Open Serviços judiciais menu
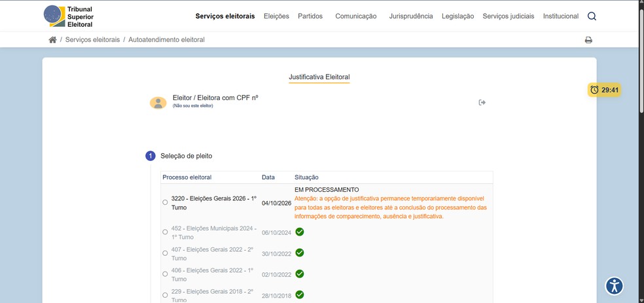This screenshot has height=303, width=644. (x=509, y=16)
